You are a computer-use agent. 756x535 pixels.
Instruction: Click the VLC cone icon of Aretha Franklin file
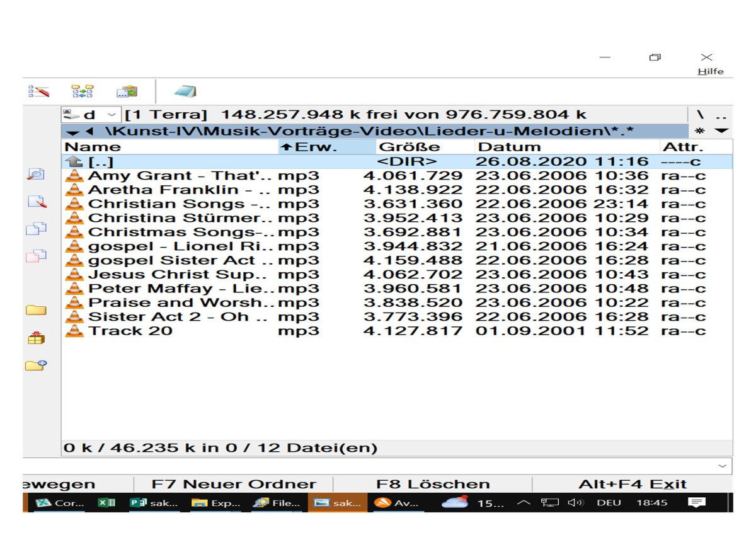[74, 190]
